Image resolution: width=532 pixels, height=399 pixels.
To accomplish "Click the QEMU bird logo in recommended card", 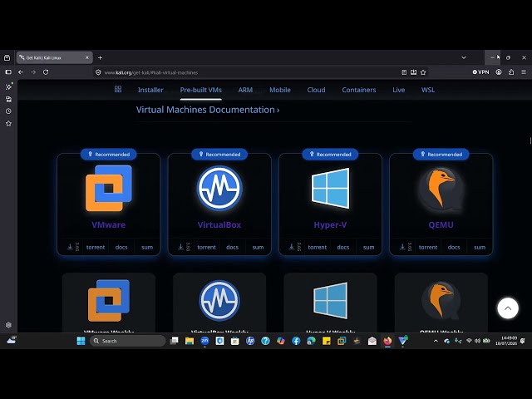I will [x=441, y=189].
